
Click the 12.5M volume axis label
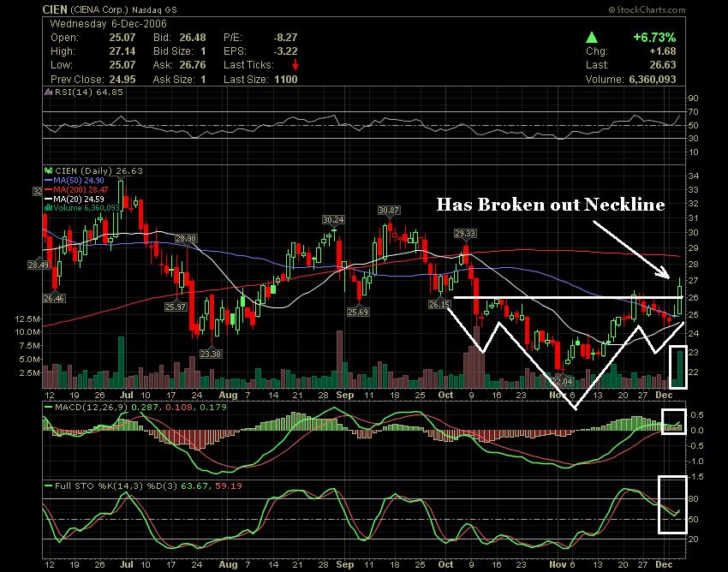pyautogui.click(x=28, y=319)
